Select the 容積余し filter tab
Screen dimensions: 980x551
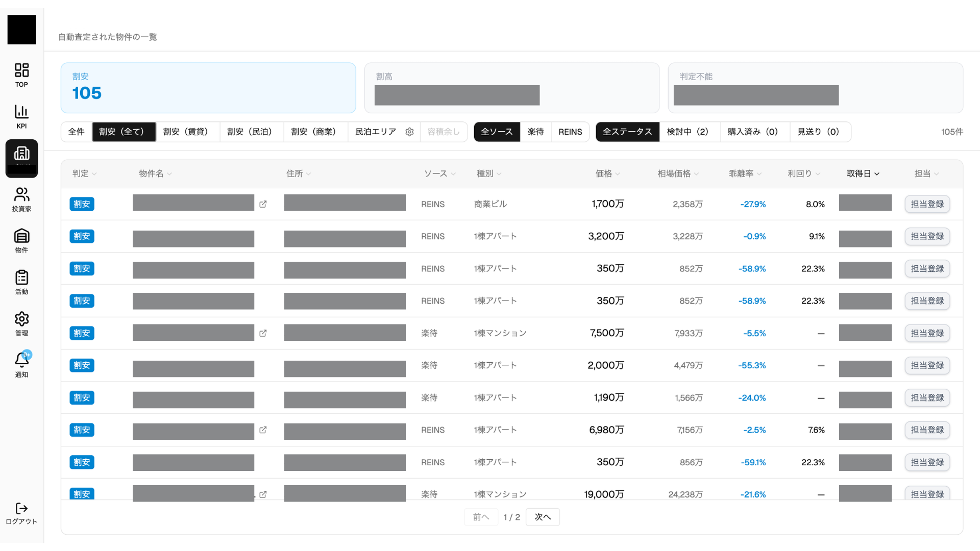tap(444, 132)
